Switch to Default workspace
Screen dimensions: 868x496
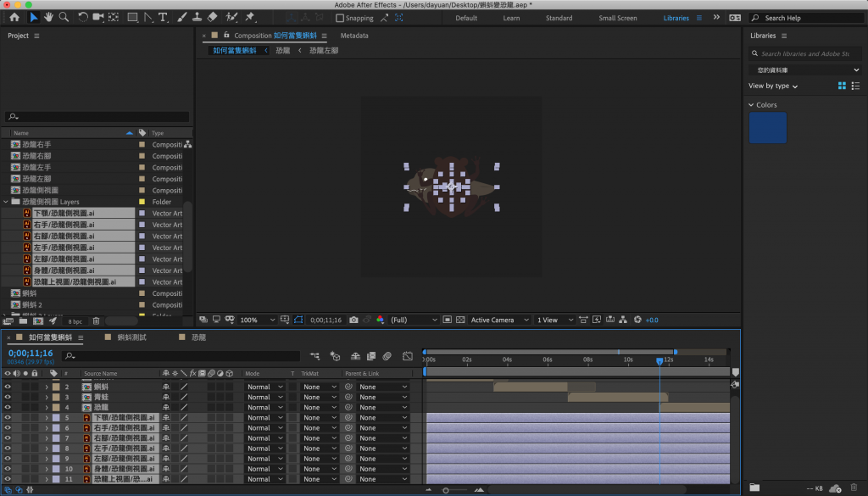click(x=466, y=18)
